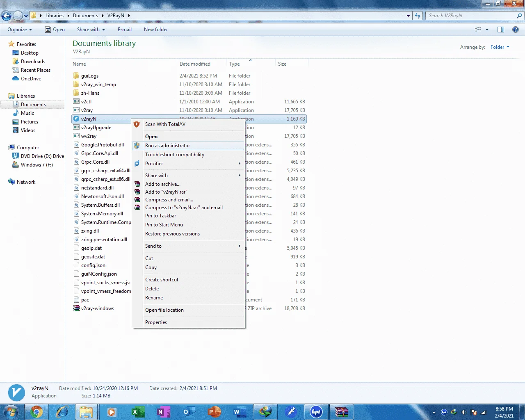
Task: Sort by the Date modified column header
Action: click(x=202, y=64)
